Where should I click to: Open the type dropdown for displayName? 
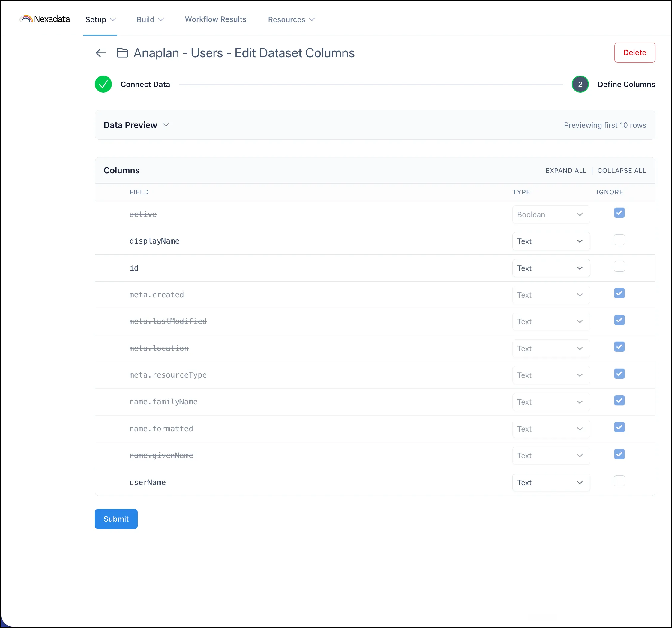tap(551, 241)
